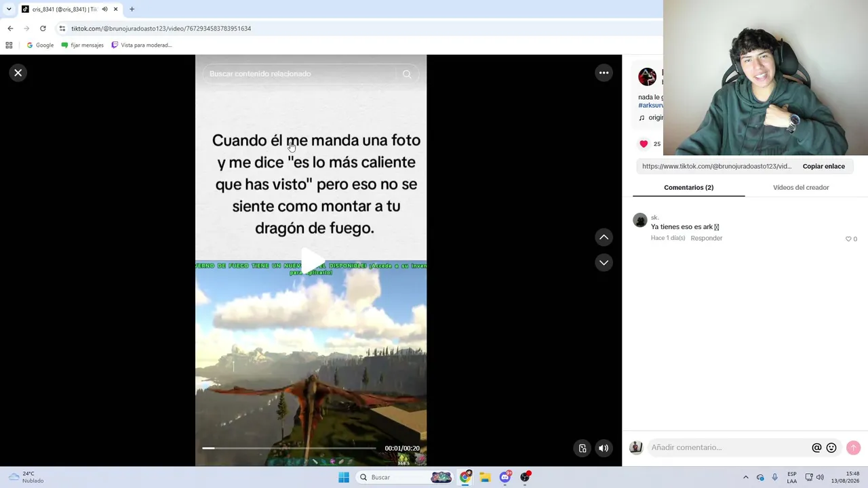Like the comment from sk.

[848, 239]
